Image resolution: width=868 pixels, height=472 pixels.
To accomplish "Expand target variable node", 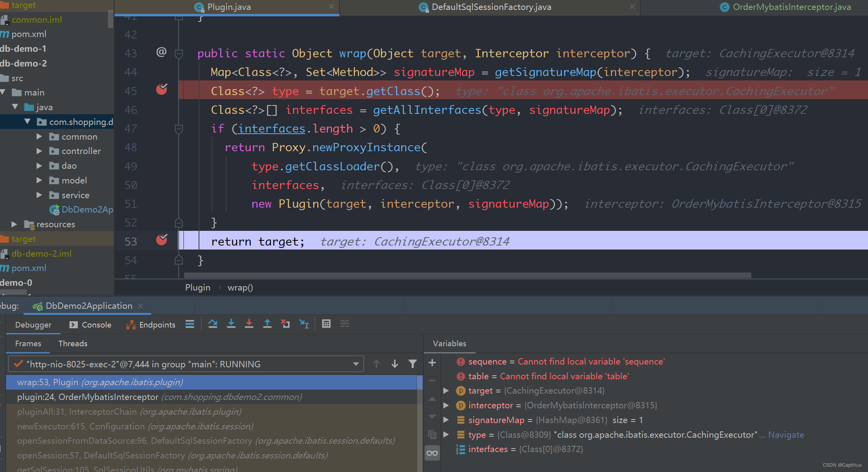I will click(446, 391).
